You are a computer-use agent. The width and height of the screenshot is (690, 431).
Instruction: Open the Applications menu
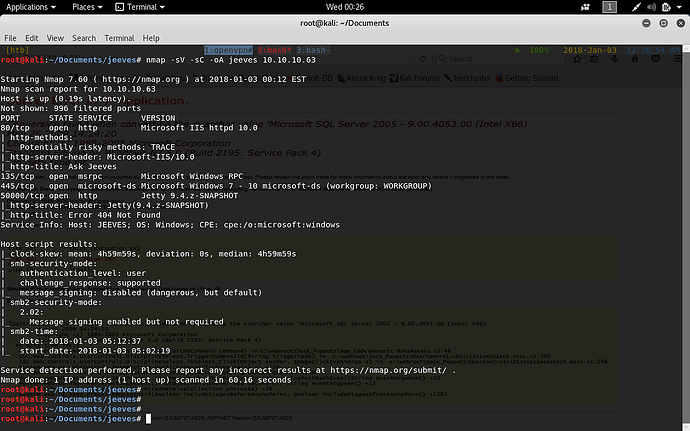coord(31,7)
